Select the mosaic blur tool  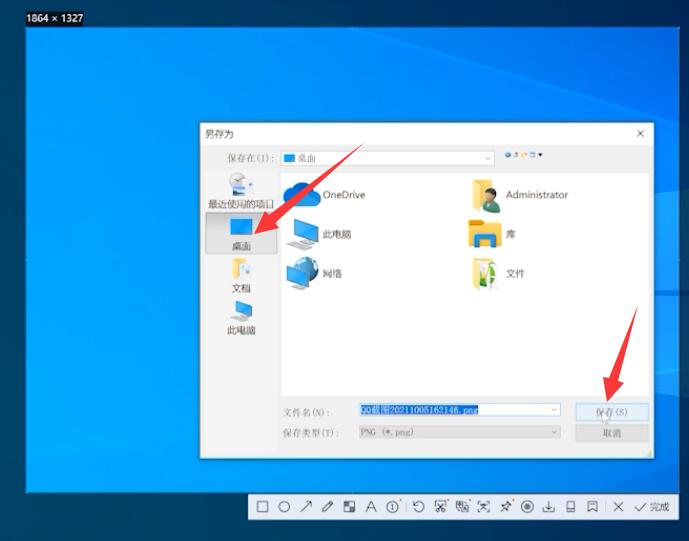349,507
